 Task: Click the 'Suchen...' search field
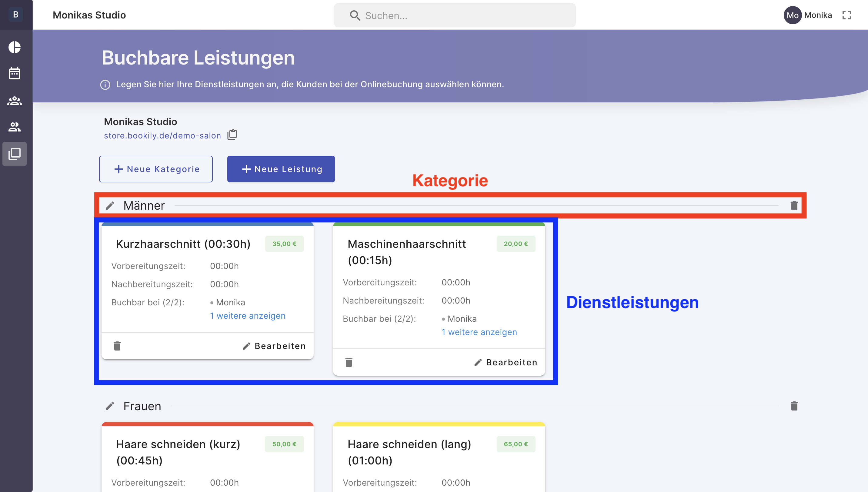[454, 15]
